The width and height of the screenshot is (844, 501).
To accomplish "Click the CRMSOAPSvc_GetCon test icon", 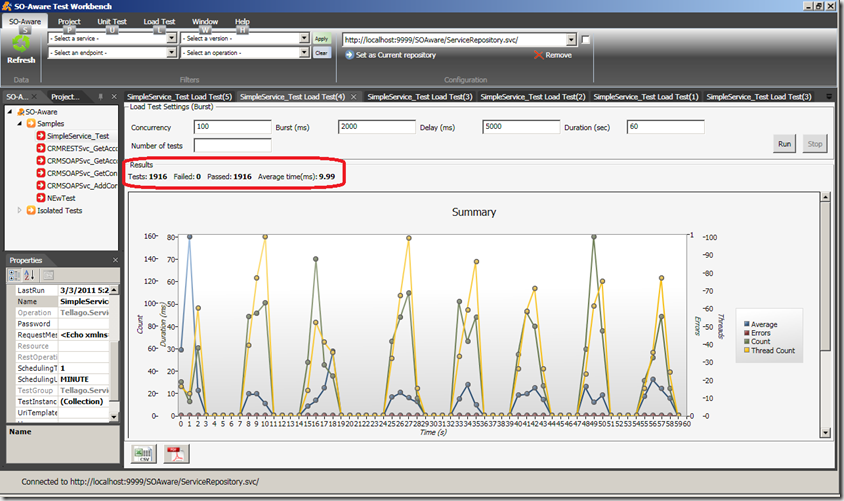I will (41, 173).
